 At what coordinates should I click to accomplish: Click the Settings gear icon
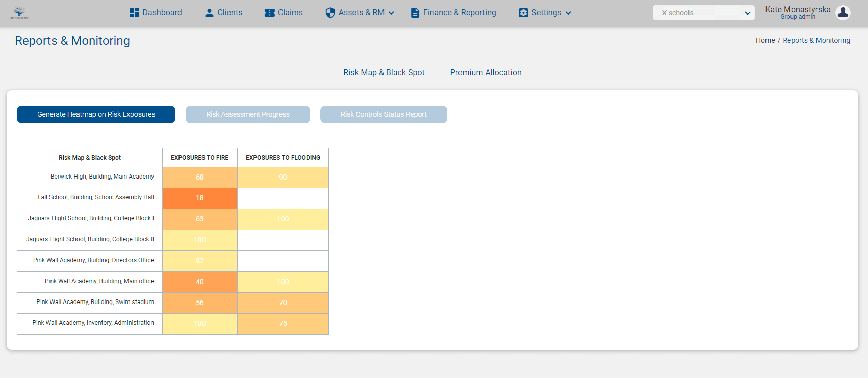(x=523, y=13)
